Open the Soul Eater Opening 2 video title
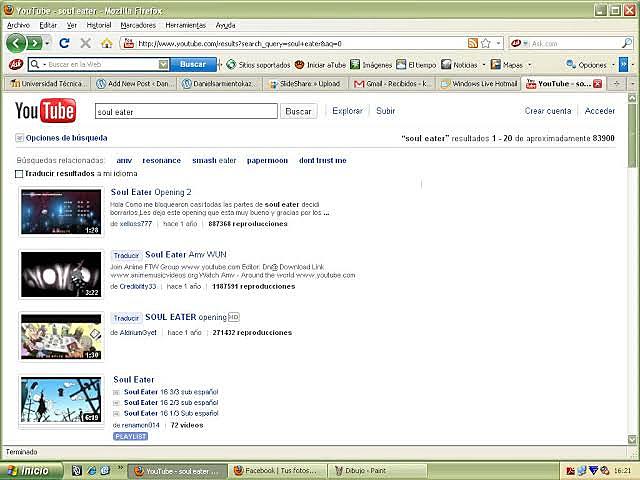The height and width of the screenshot is (480, 640). [151, 192]
